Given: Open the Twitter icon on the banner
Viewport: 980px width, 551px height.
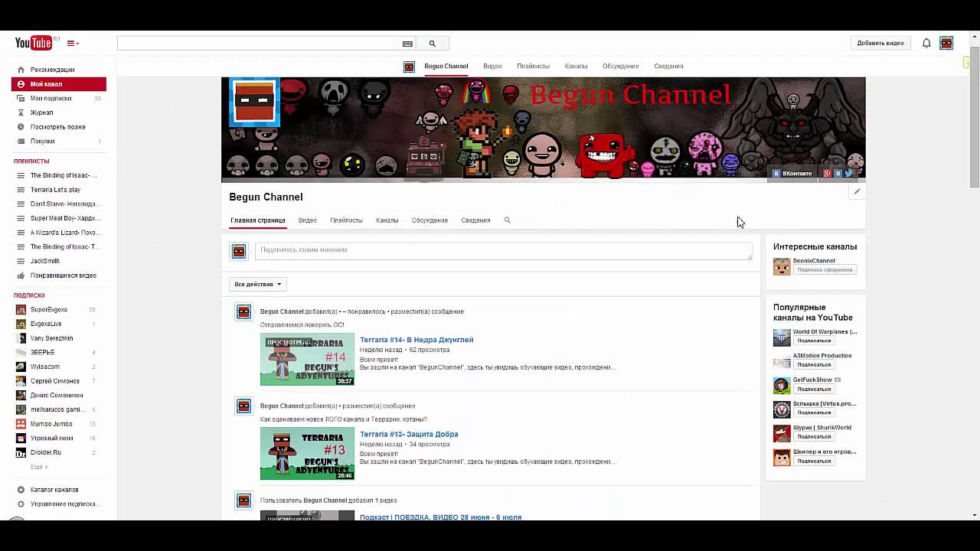Looking at the screenshot, I should pyautogui.click(x=848, y=174).
